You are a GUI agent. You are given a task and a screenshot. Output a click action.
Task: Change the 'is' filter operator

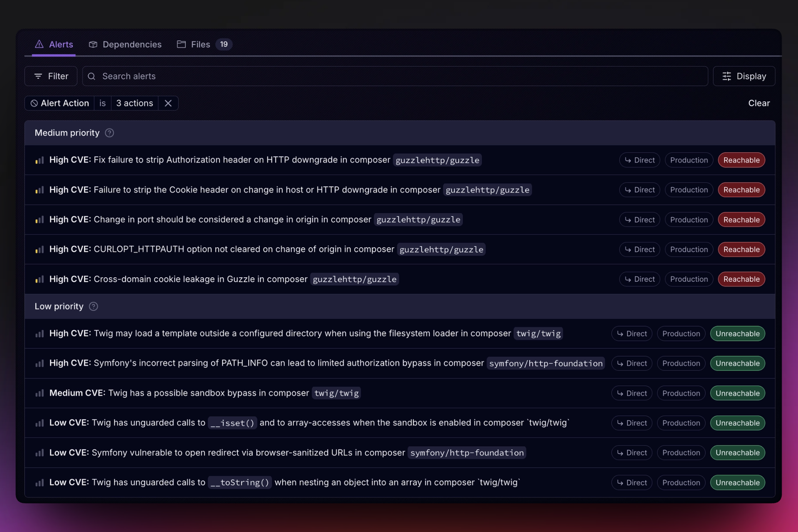[x=102, y=103]
